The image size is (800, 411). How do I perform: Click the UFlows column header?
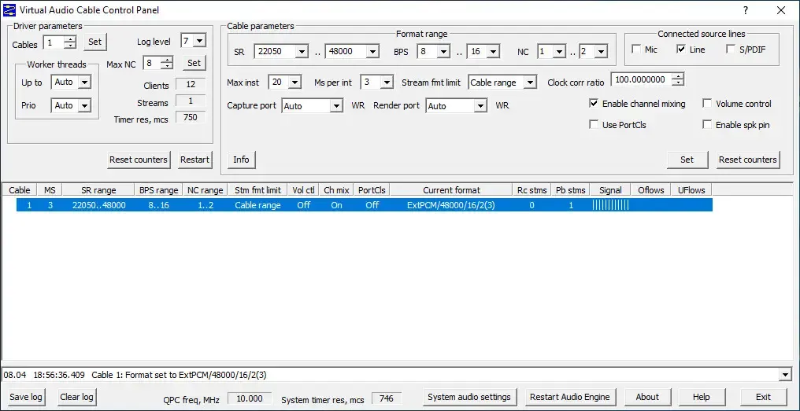691,190
